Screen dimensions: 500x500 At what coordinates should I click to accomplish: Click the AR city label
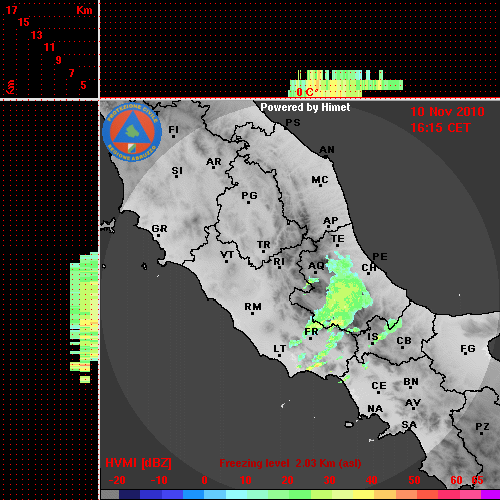(214, 162)
